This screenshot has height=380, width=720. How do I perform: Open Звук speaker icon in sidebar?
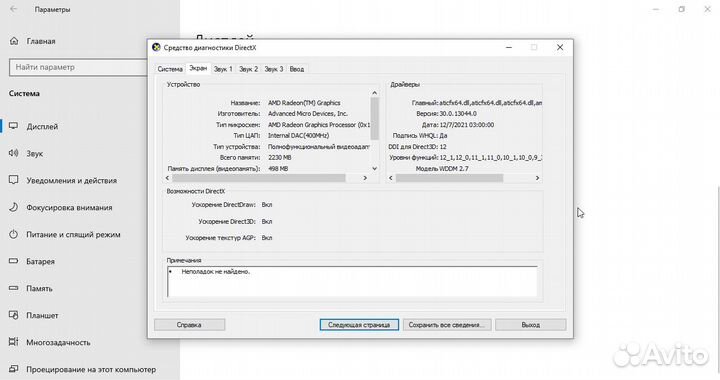pyautogui.click(x=14, y=153)
